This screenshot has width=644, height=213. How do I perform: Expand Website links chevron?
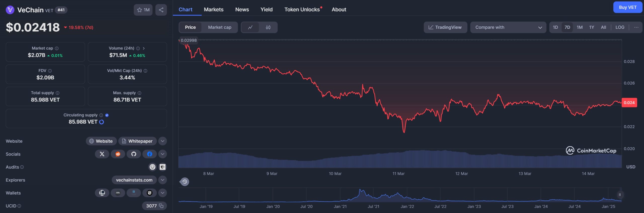point(163,141)
